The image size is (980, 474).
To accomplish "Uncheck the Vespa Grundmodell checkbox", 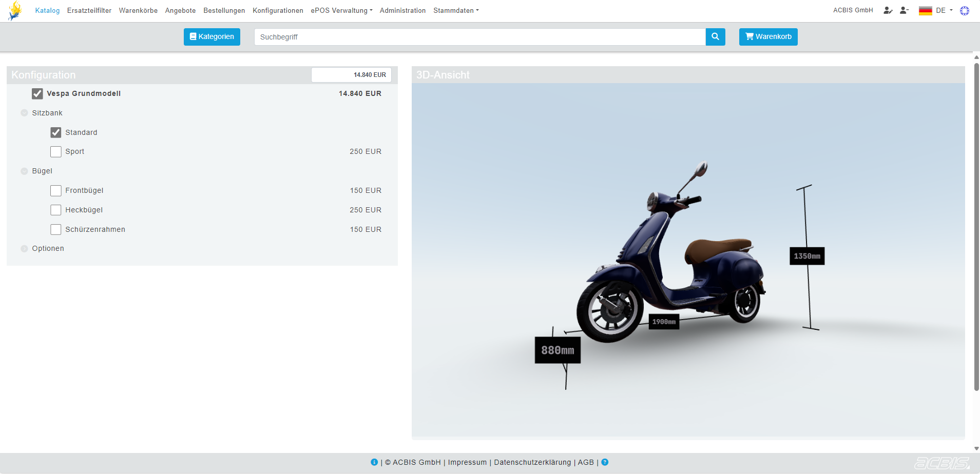I will (x=37, y=93).
